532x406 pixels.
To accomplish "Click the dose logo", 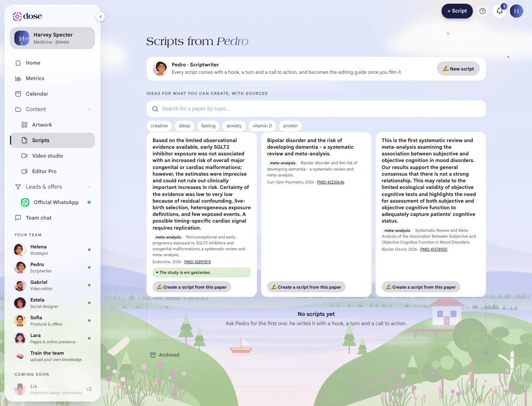I will tap(27, 16).
